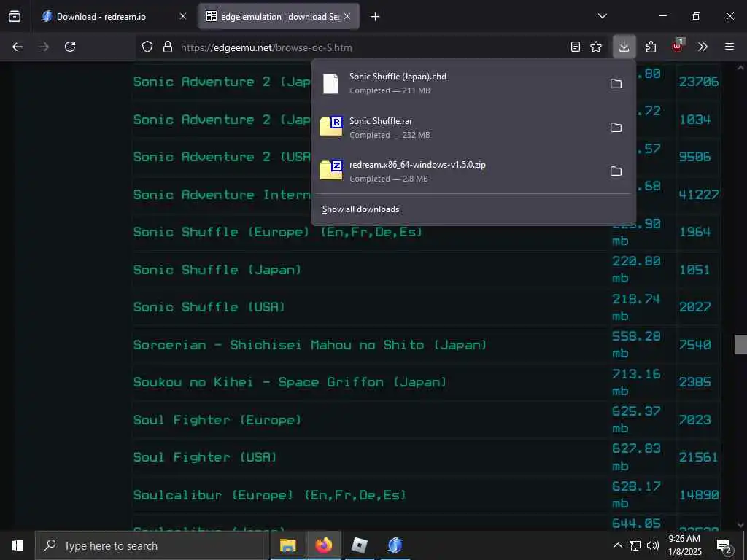Screen dimensions: 747x560
Task: Open volume control in system tray
Action: pyautogui.click(x=653, y=545)
